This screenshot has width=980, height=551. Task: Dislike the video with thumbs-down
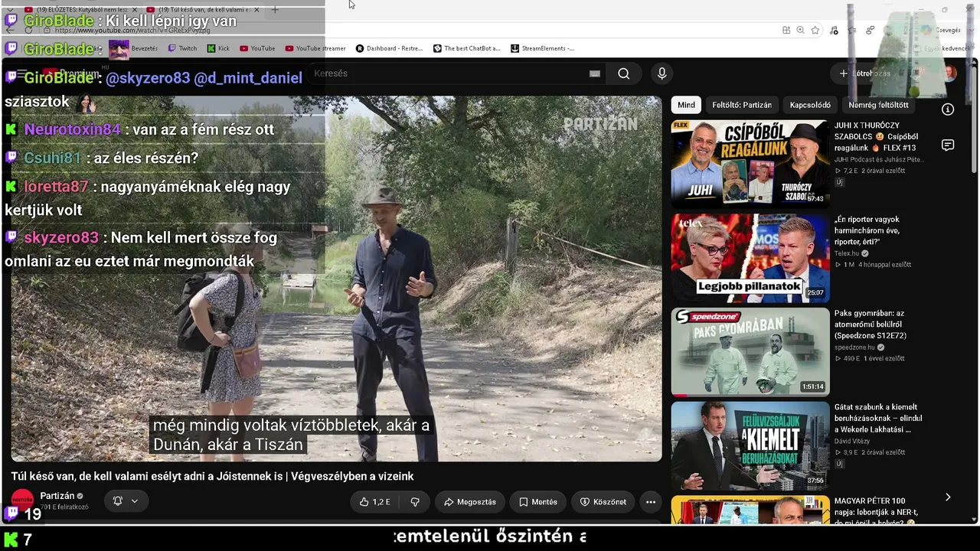point(415,502)
